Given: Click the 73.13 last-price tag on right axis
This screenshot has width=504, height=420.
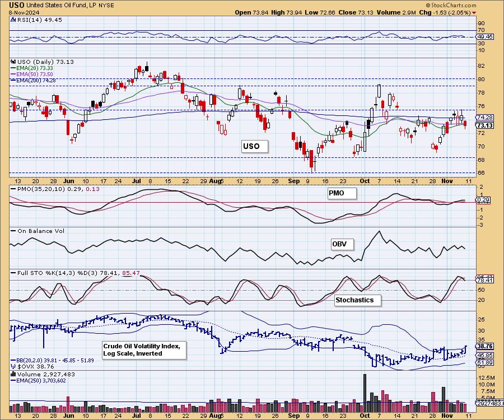Looking at the screenshot, I should [x=485, y=125].
